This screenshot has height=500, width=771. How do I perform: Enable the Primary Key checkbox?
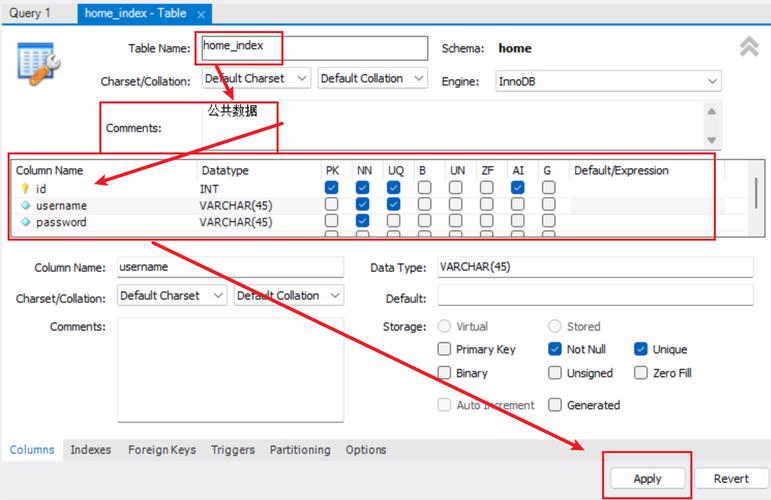(x=445, y=350)
